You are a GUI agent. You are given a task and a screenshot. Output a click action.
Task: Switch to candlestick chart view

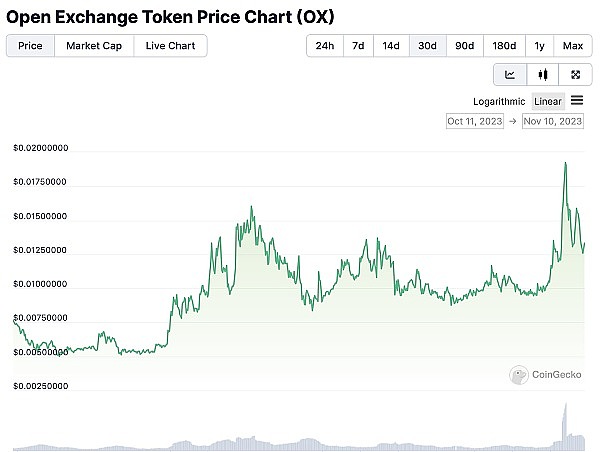tap(543, 74)
